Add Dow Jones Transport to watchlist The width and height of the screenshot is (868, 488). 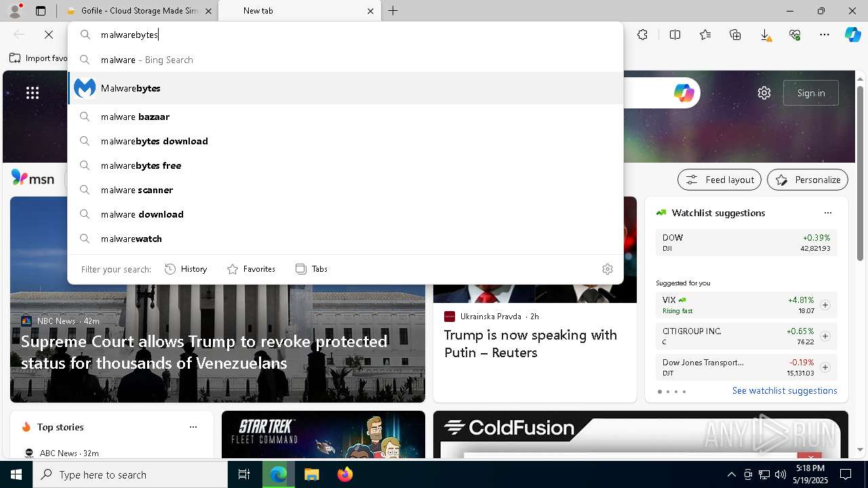[825, 367]
